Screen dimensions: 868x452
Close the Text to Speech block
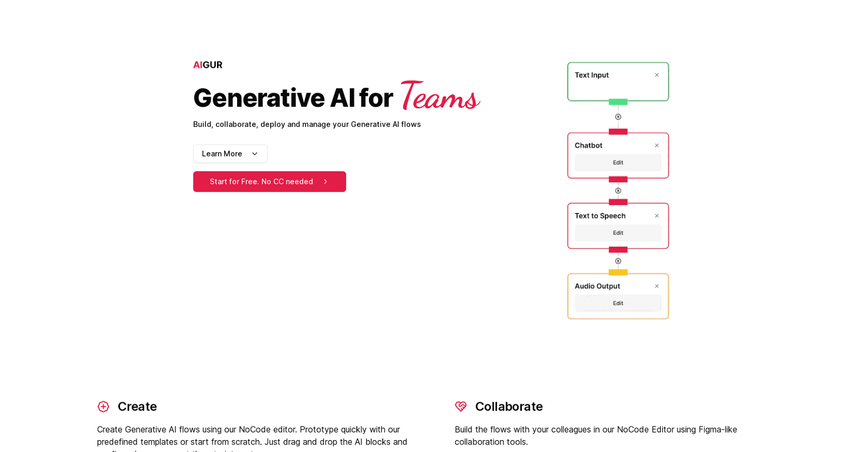(656, 216)
